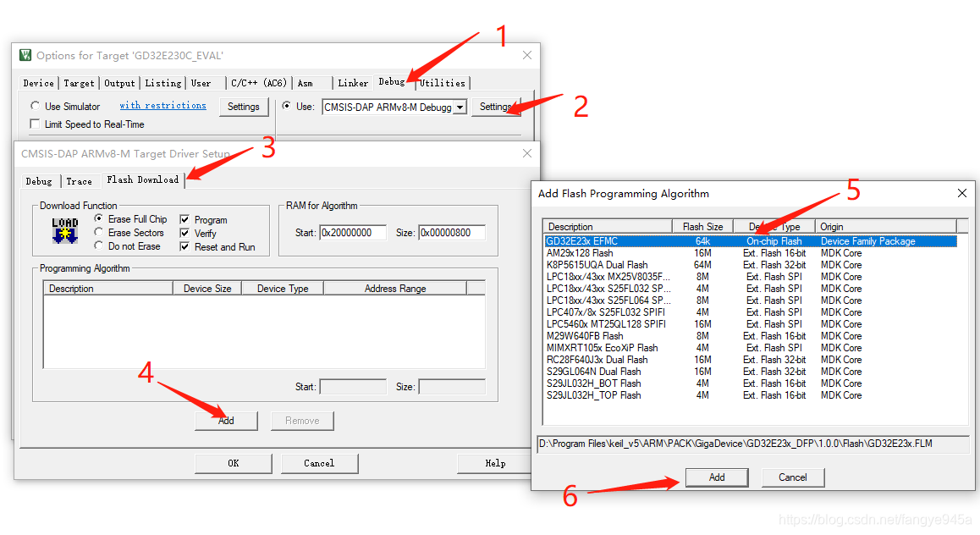This screenshot has width=980, height=535.
Task: Toggle the Verify checkbox
Action: 184,233
